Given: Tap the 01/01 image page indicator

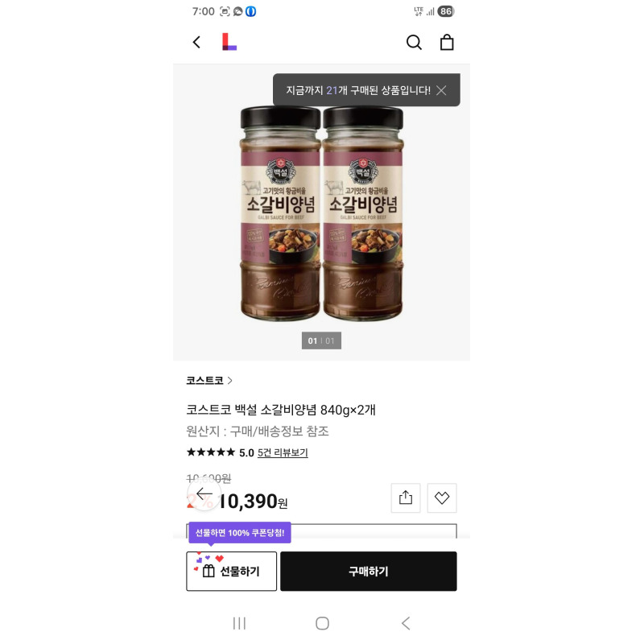Looking at the screenshot, I should (321, 341).
